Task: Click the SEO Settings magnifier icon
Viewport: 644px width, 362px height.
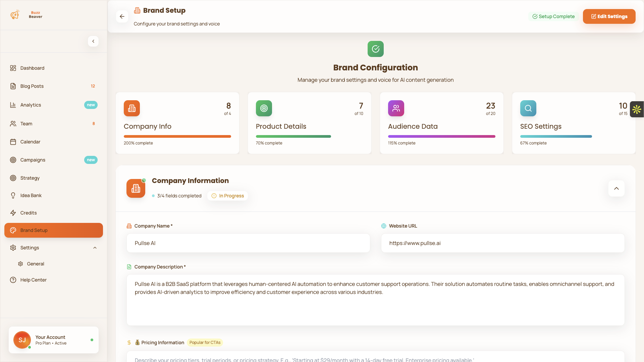Action: (x=528, y=108)
